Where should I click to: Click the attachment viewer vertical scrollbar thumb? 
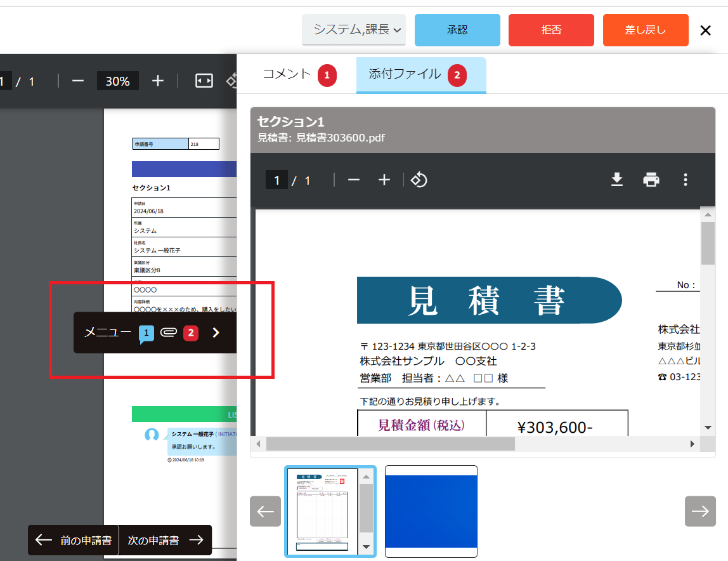[708, 243]
